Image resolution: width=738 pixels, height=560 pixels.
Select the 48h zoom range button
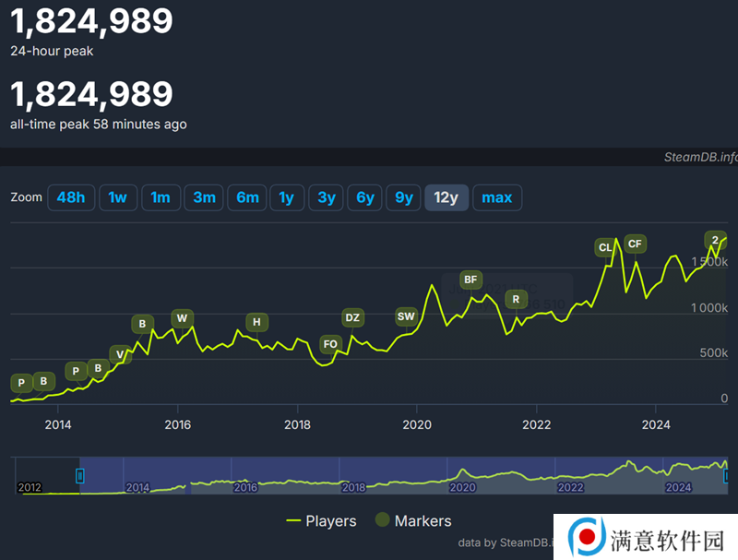pyautogui.click(x=71, y=197)
